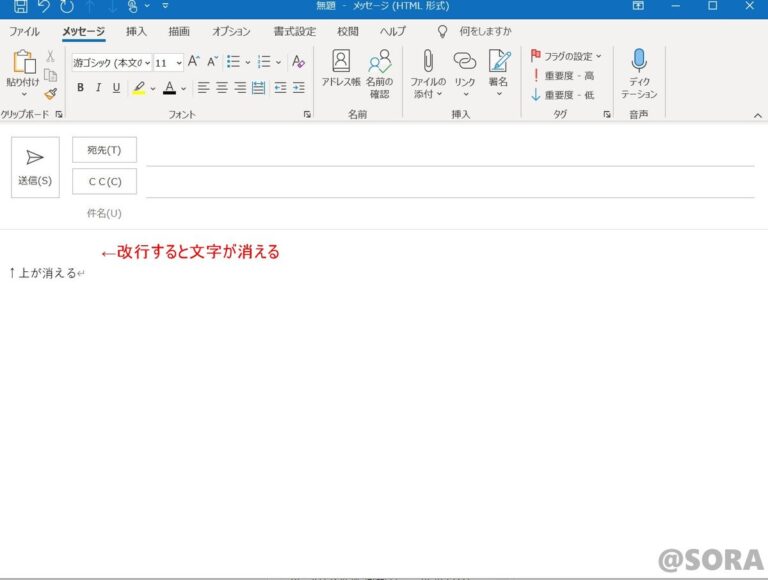This screenshot has width=768, height=580.
Task: Align text left
Action: pos(203,88)
